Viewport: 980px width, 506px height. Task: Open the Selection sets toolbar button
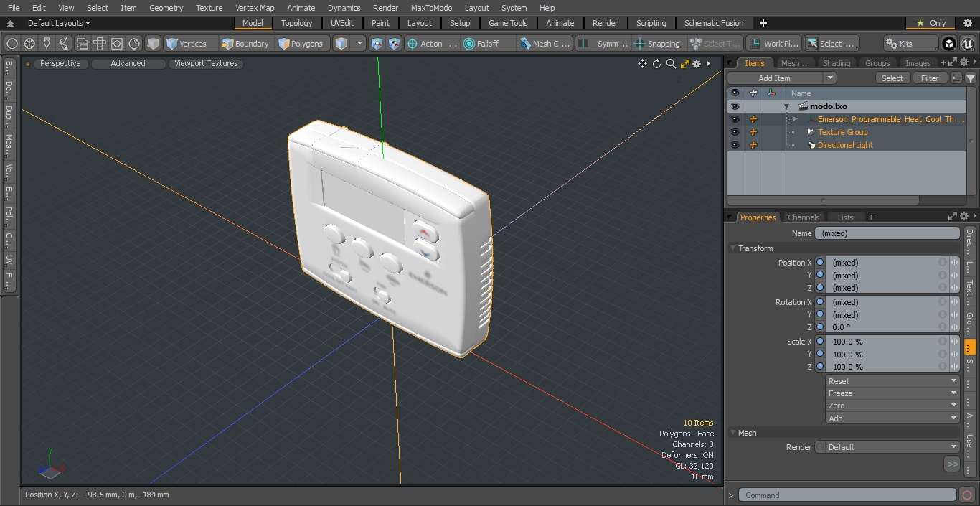click(831, 44)
